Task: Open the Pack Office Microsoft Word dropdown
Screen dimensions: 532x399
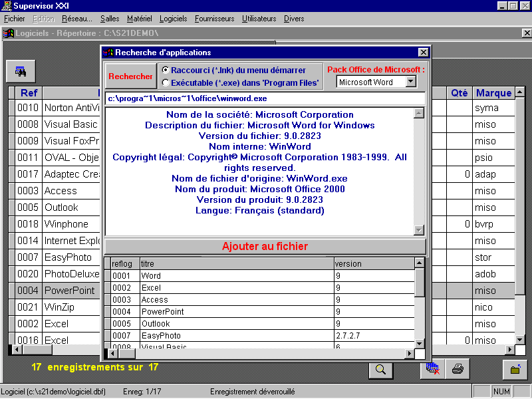Action: click(x=411, y=81)
